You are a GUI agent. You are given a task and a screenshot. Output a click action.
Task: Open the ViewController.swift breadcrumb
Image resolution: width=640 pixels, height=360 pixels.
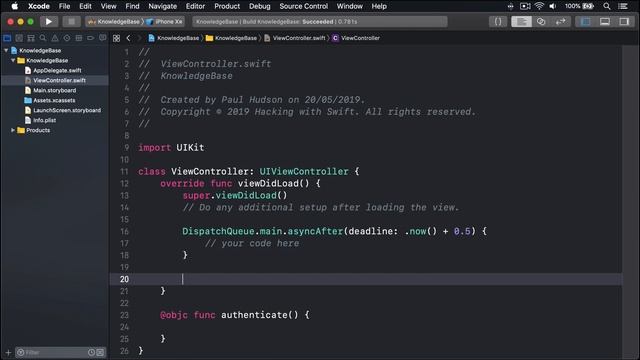(295, 38)
